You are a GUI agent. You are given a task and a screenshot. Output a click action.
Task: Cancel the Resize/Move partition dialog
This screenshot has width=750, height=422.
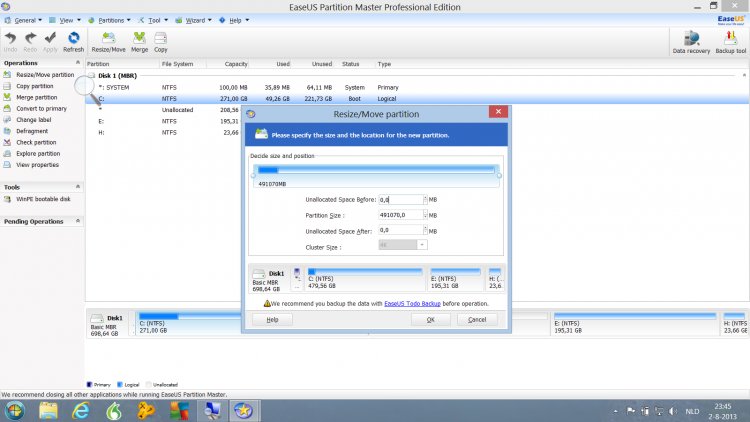click(x=477, y=320)
